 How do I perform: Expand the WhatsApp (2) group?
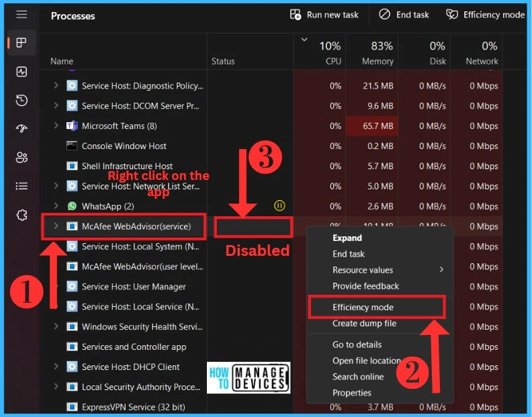tap(56, 205)
